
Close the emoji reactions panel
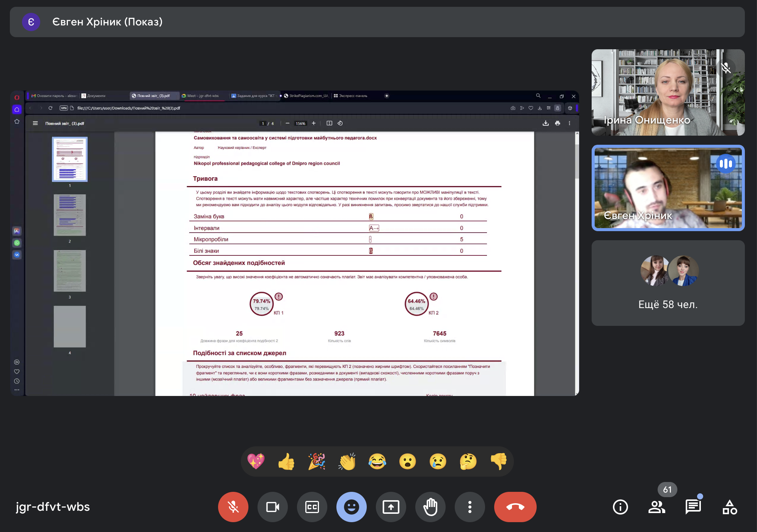pyautogui.click(x=351, y=507)
